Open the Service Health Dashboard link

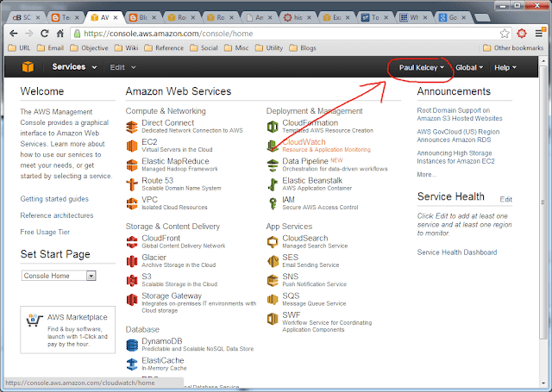tap(457, 252)
